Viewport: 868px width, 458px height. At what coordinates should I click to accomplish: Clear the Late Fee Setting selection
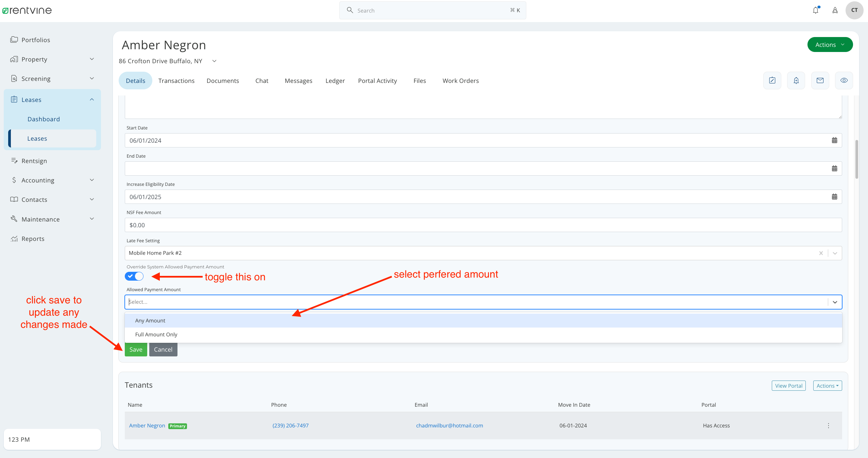click(x=821, y=253)
